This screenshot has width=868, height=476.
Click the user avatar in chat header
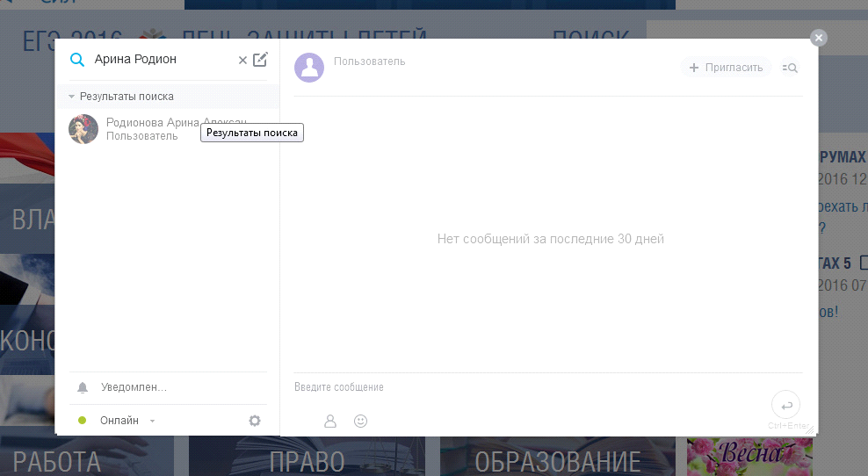point(309,68)
